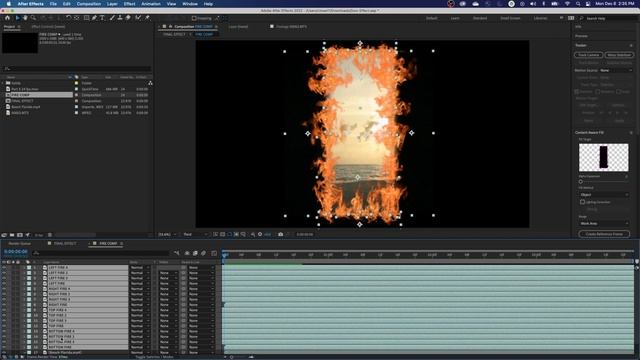Image resolution: width=640 pixels, height=360 pixels.
Task: Click the new composition icon at the Project panel bottom
Action: [20, 235]
